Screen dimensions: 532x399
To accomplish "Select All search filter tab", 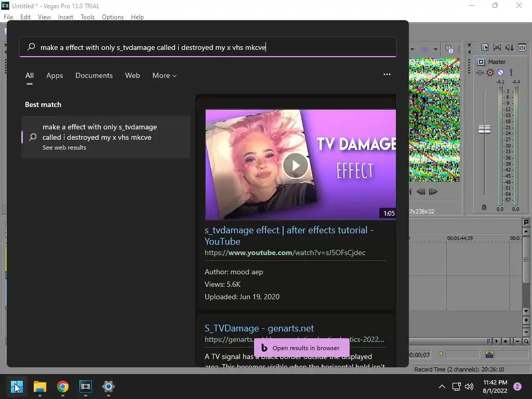I will tap(30, 76).
